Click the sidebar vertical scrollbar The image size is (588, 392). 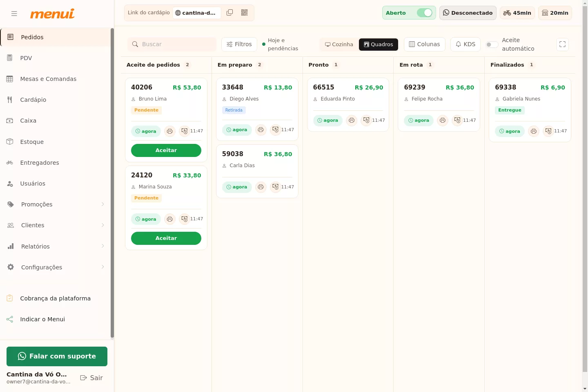112,183
